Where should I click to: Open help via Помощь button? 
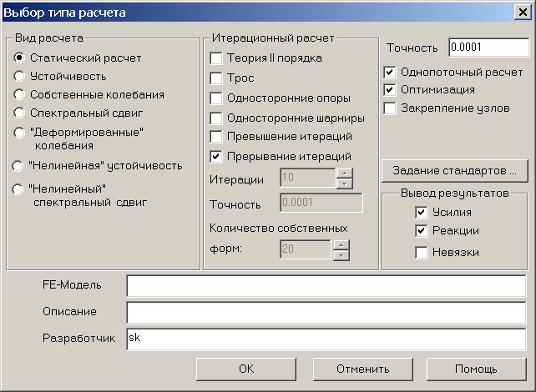(x=476, y=369)
